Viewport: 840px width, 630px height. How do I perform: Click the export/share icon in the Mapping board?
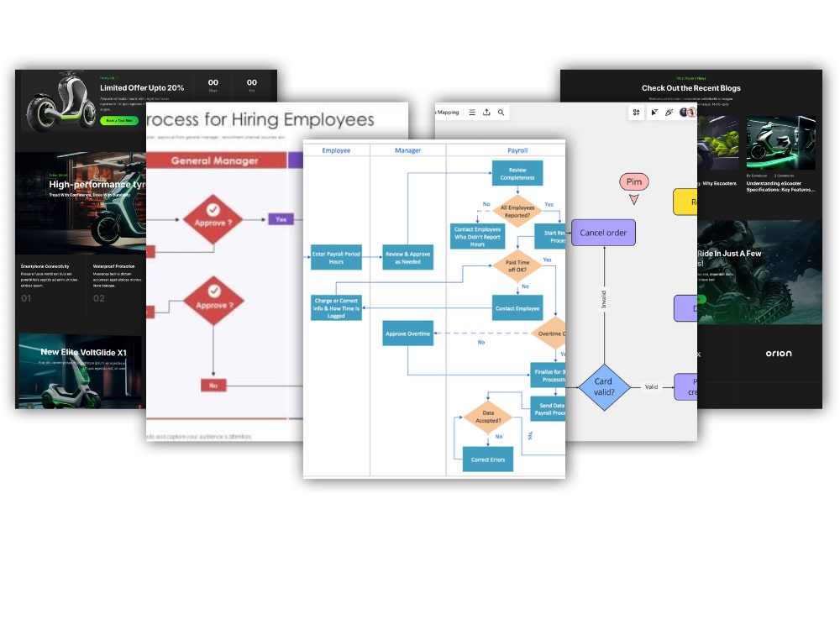(486, 113)
